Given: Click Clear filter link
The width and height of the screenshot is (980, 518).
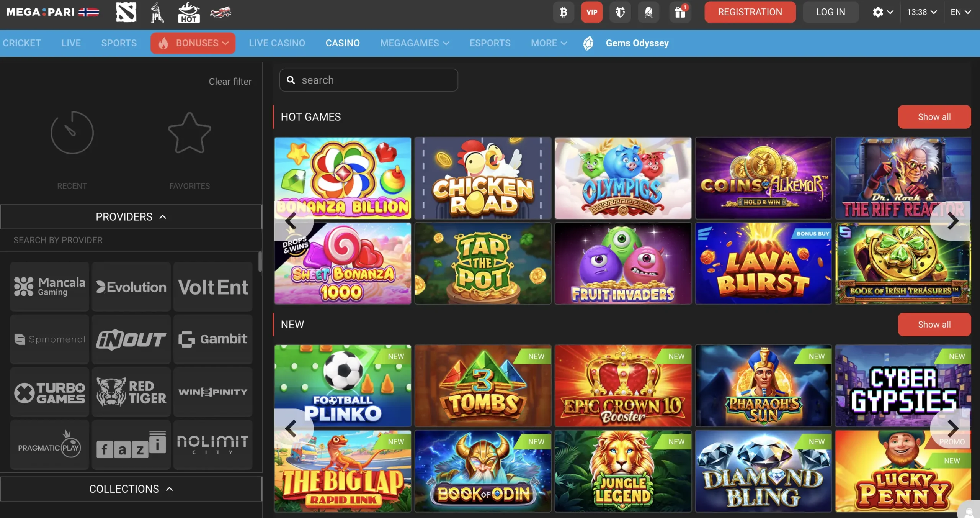Looking at the screenshot, I should click(230, 82).
